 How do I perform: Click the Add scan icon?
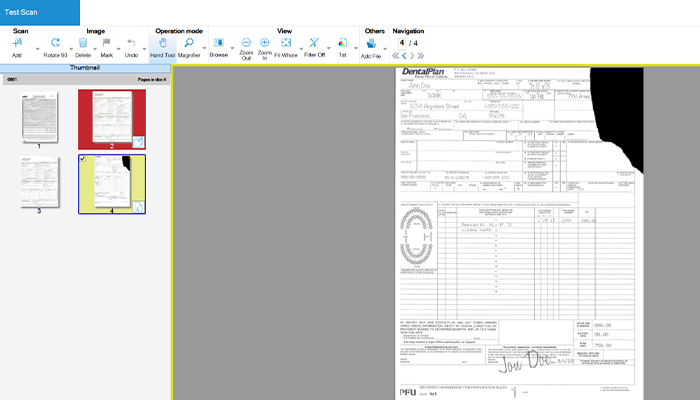tap(18, 44)
